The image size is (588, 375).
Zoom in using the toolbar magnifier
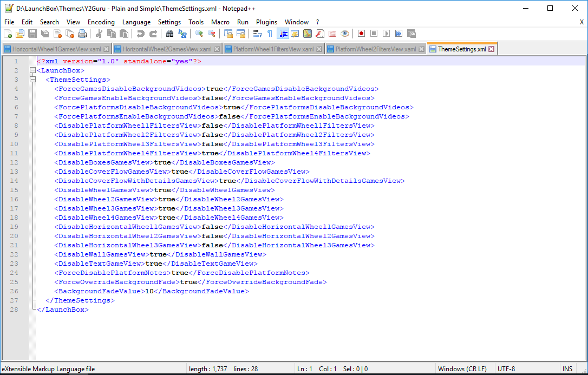click(x=199, y=34)
